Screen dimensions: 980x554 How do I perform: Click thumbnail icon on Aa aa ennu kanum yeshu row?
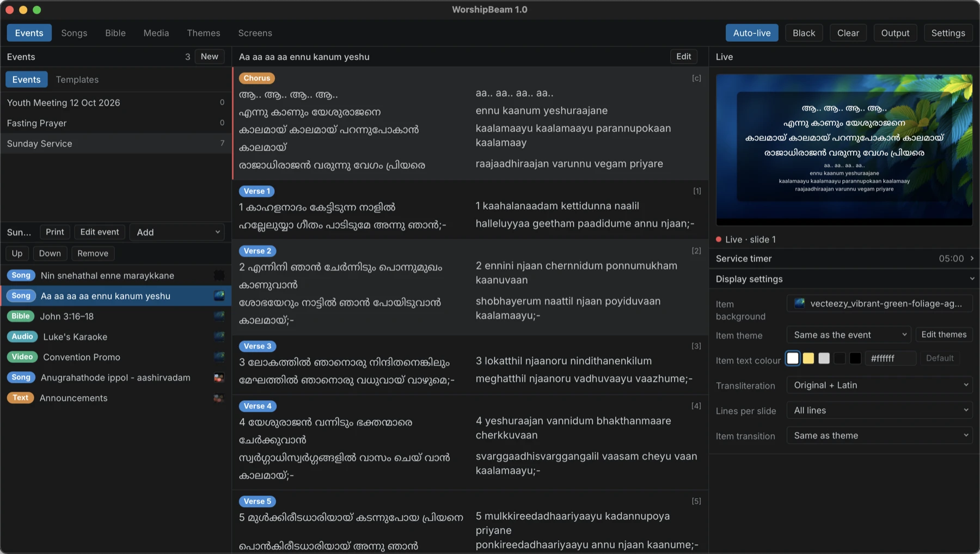click(219, 296)
